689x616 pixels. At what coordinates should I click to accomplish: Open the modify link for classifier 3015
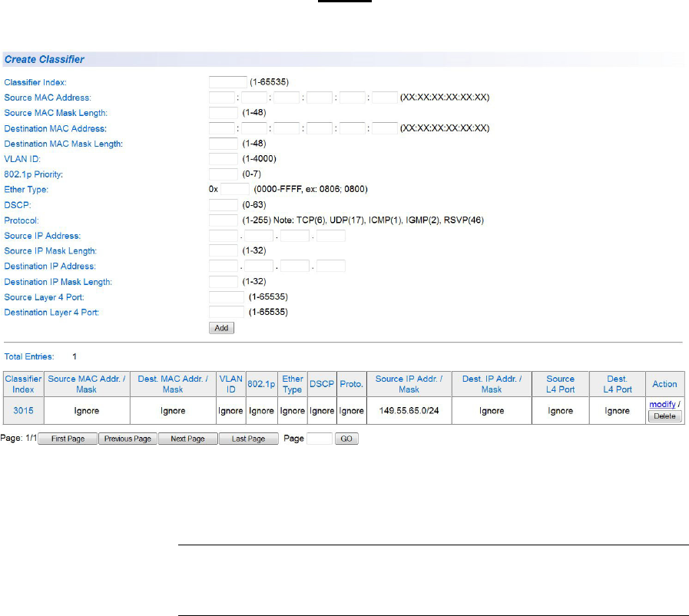pos(662,404)
